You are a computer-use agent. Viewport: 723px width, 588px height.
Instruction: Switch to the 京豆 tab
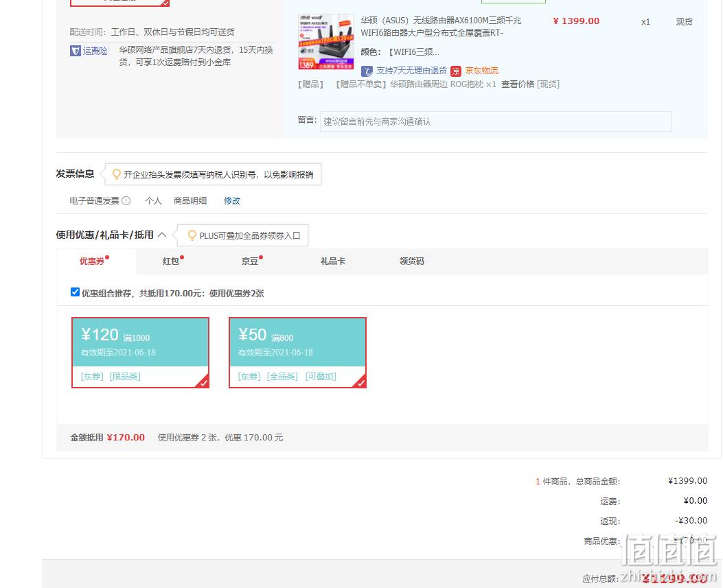point(249,261)
